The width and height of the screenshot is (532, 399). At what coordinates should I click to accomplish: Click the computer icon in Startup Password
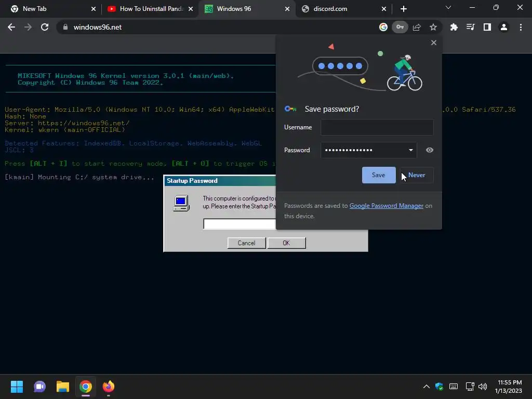[x=181, y=203]
